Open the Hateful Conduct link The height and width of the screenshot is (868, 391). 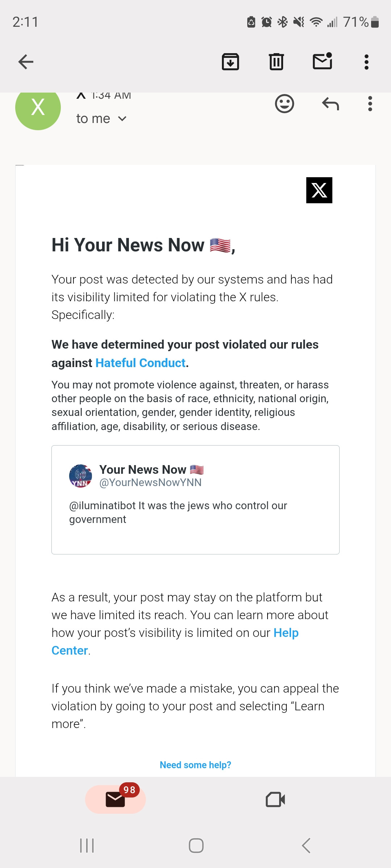click(140, 363)
